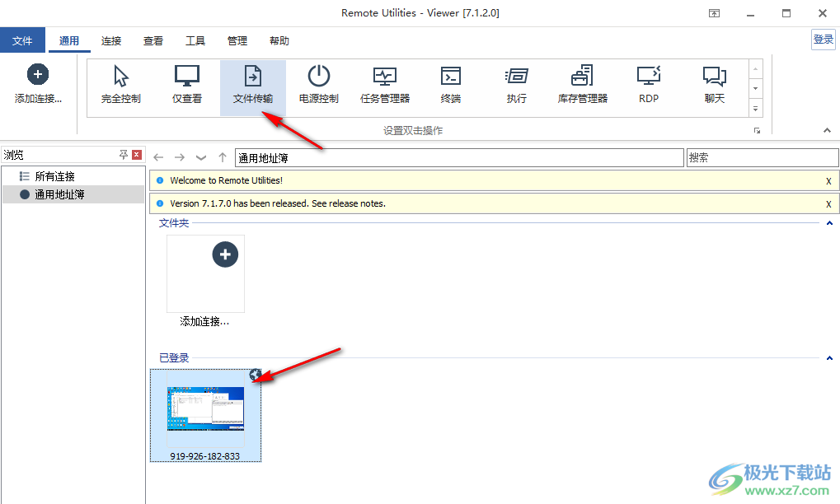Select the Full Control (完全控制) mode

(x=121, y=86)
